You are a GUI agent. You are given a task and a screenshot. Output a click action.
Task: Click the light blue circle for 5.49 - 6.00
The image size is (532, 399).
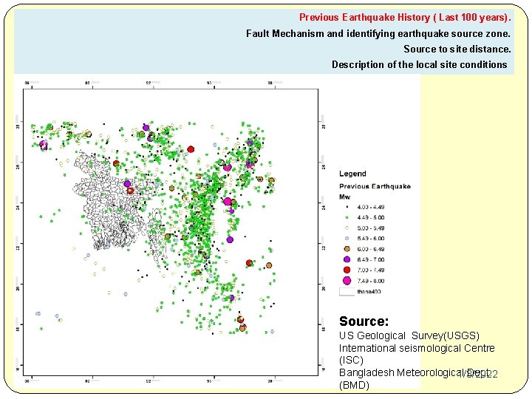[x=347, y=239]
